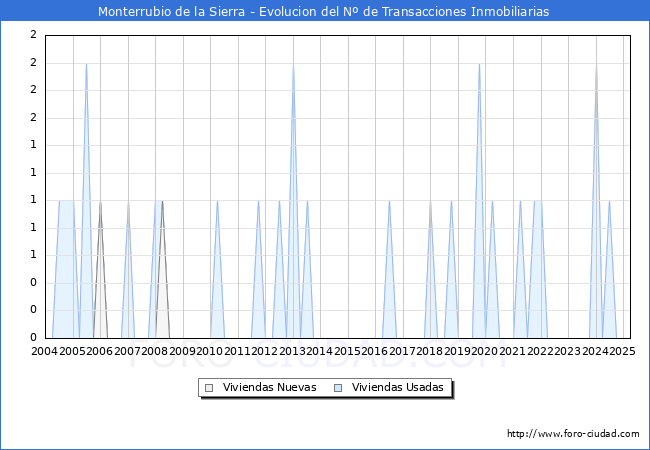The width and height of the screenshot is (650, 450).
Task: Click the 2011 x-axis label
Action: 237,351
